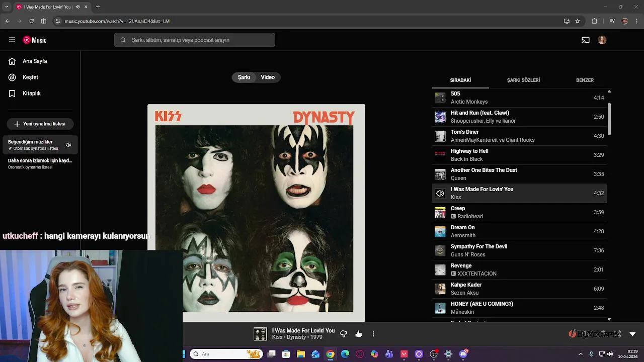The height and width of the screenshot is (362, 644).
Task: Play Revenge by XXXTENTACION
Action: [x=519, y=270]
